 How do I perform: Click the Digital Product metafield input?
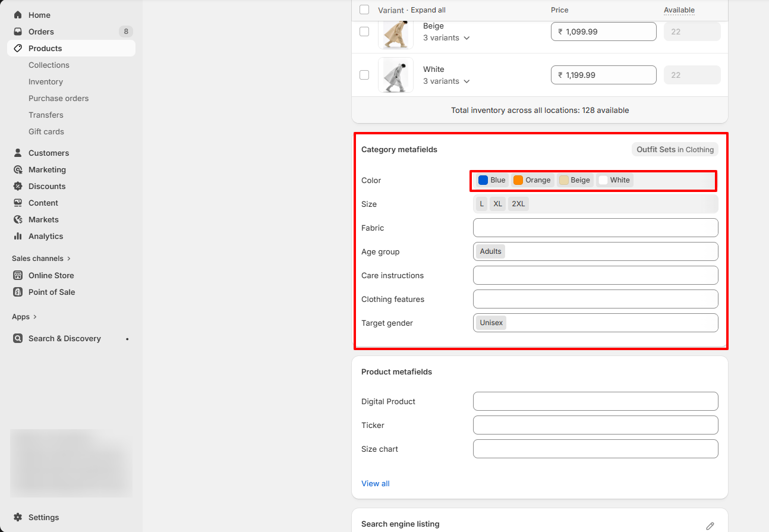click(595, 401)
